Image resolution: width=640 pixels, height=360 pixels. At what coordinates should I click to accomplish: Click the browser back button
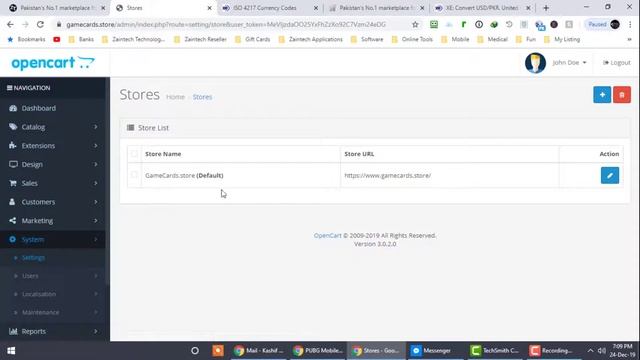point(10,24)
